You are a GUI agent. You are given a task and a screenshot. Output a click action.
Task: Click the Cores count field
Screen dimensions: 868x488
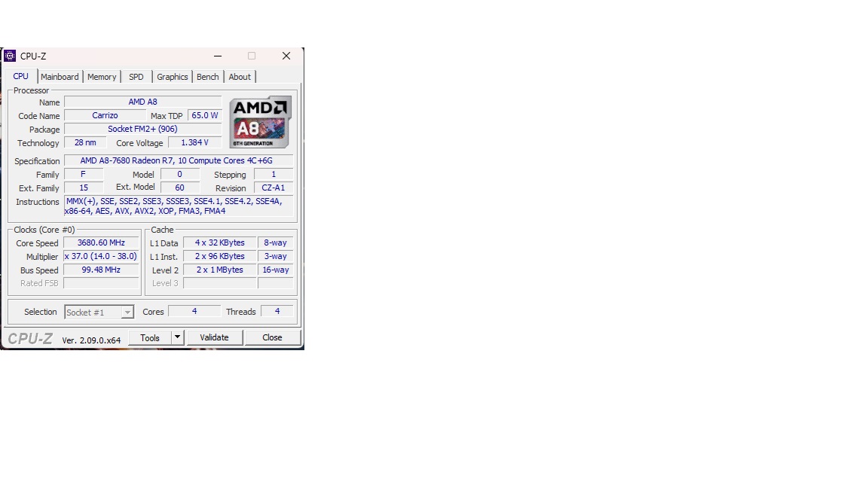[x=194, y=312]
